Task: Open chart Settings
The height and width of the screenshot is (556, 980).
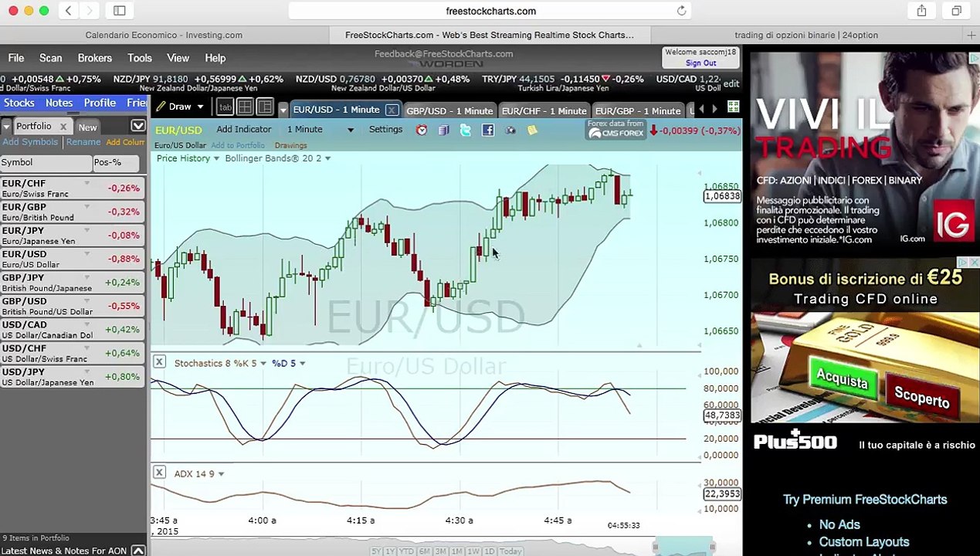Action: [x=385, y=129]
